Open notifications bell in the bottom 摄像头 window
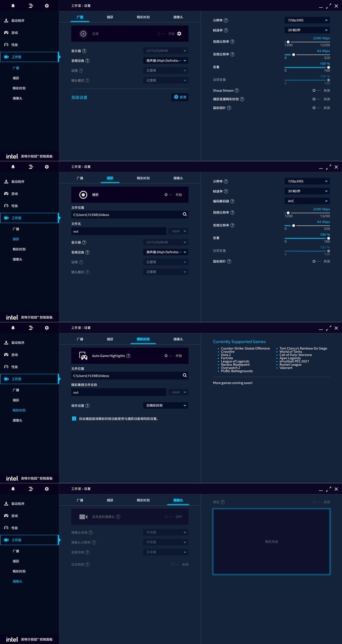Screen dimensions: 342x644 [13, 489]
